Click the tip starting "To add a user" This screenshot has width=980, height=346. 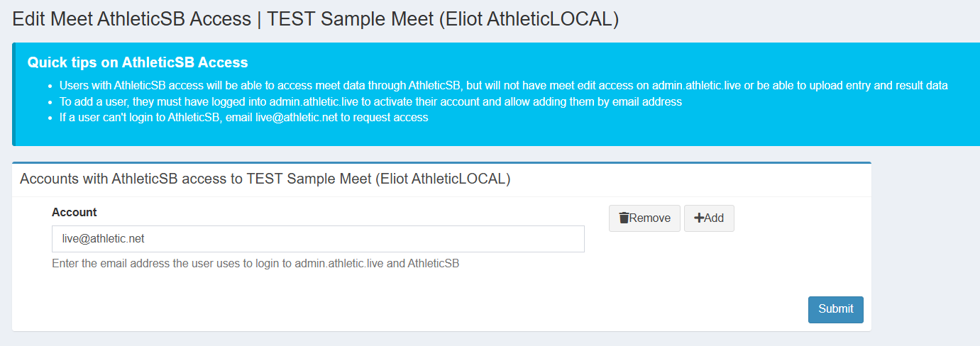(x=370, y=101)
